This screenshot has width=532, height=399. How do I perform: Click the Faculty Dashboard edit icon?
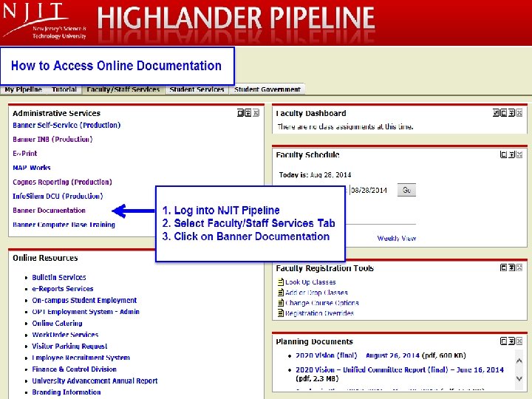496,113
